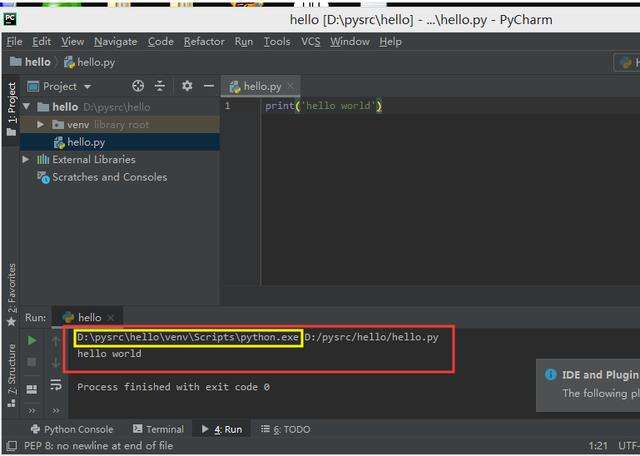The image size is (640, 456).
Task: Click the IDE and Plugin notification title
Action: tap(600, 375)
